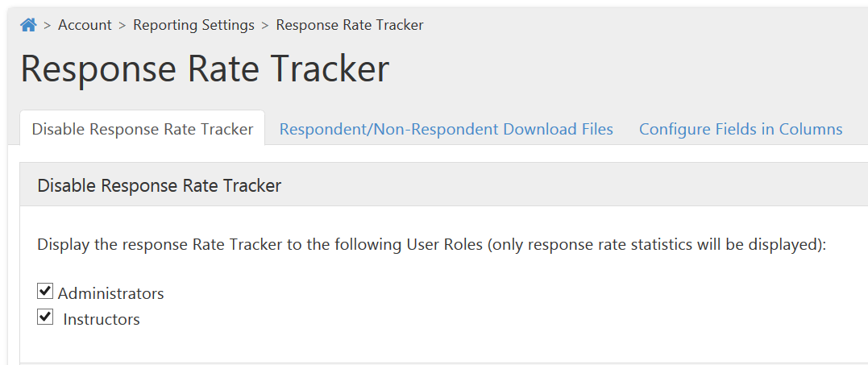The height and width of the screenshot is (365, 868).
Task: Open the Account breadcrumb link
Action: (85, 25)
